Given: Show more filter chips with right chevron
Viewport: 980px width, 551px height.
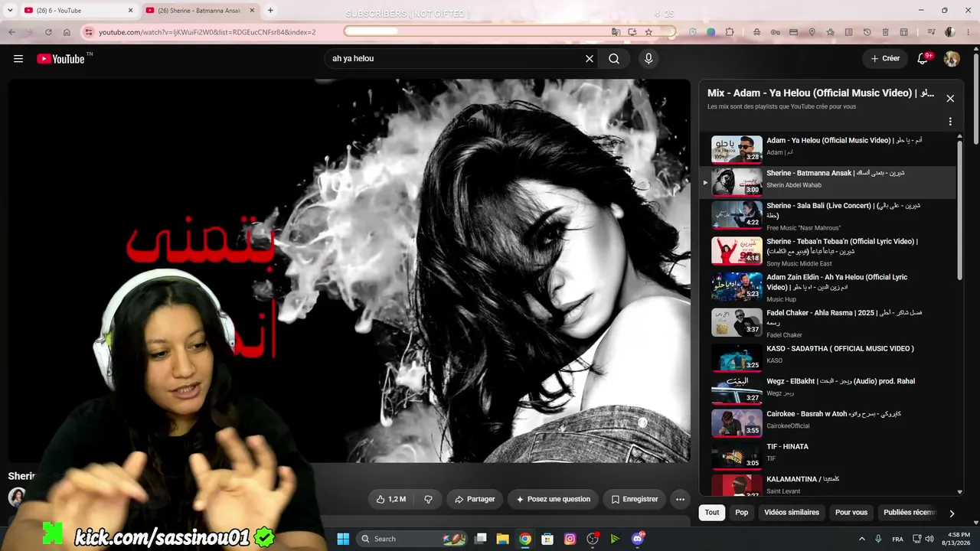Looking at the screenshot, I should point(952,514).
